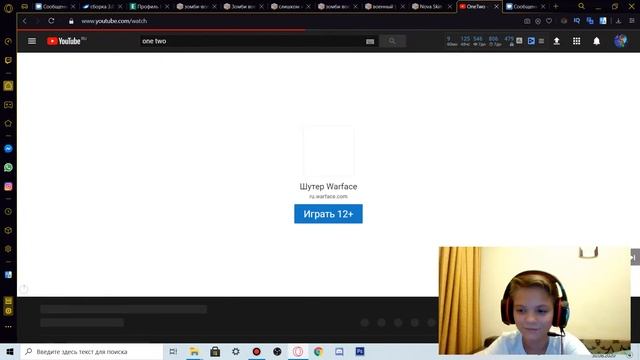Open the Easy Setup icon at toolbar end

pyautogui.click(x=631, y=21)
